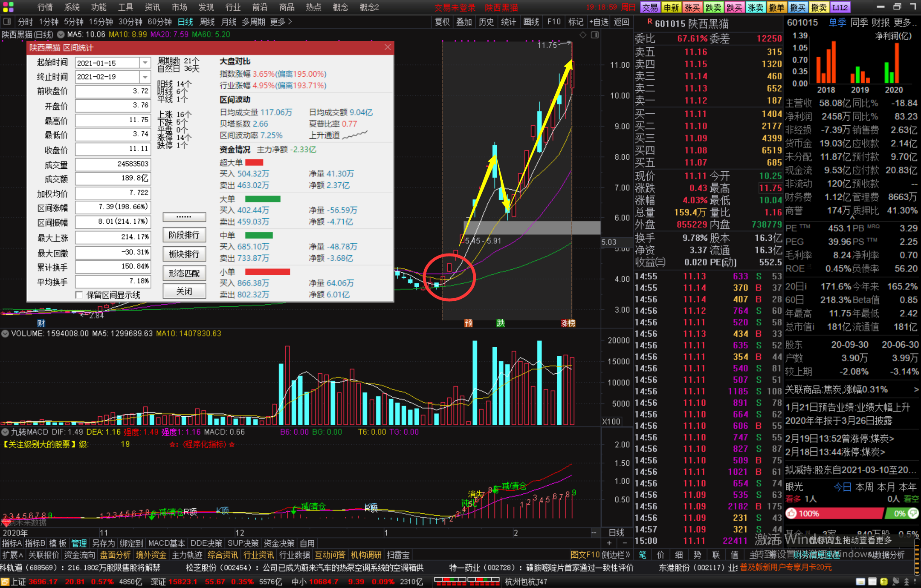Click the 涨买 shortcut button

[692, 7]
